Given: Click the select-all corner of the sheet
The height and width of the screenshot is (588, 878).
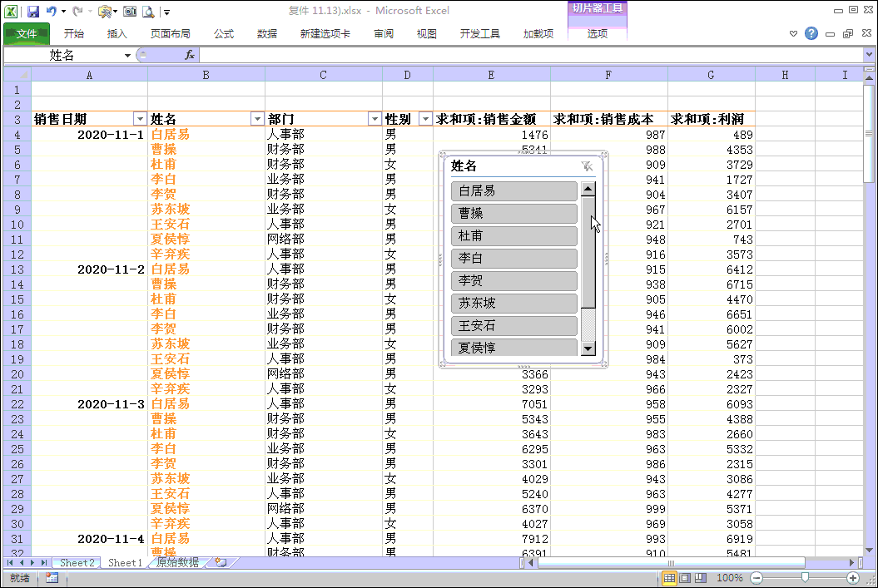Looking at the screenshot, I should (17, 74).
